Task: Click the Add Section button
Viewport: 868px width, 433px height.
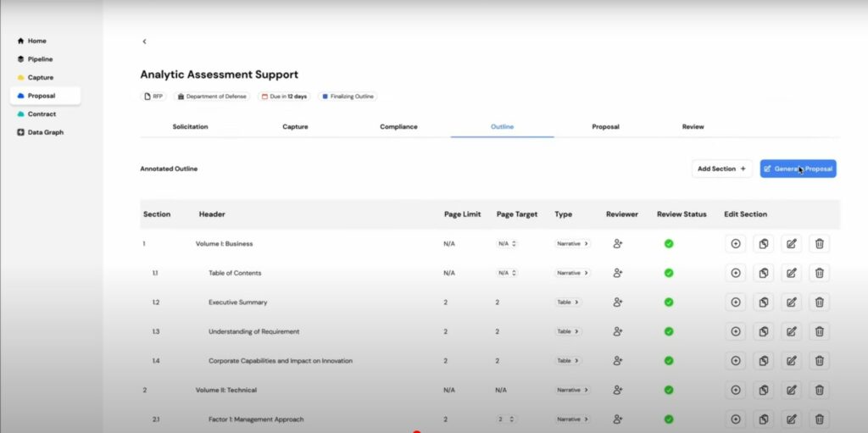Action: [x=722, y=169]
